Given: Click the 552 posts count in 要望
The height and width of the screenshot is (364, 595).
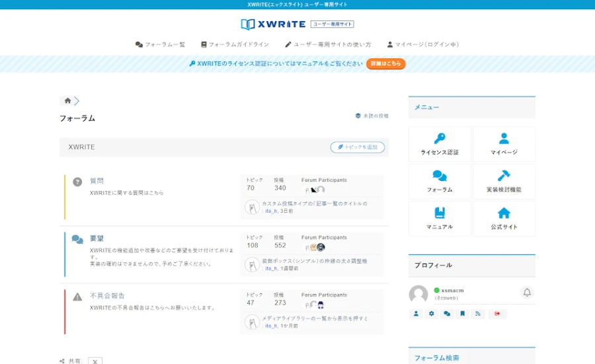Looking at the screenshot, I should pyautogui.click(x=280, y=245).
